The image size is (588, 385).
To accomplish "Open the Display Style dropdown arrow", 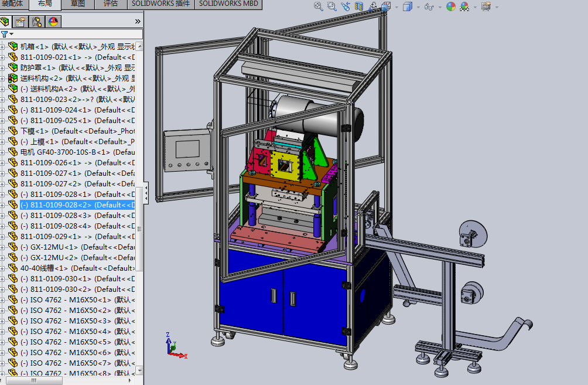I will 419,7.
